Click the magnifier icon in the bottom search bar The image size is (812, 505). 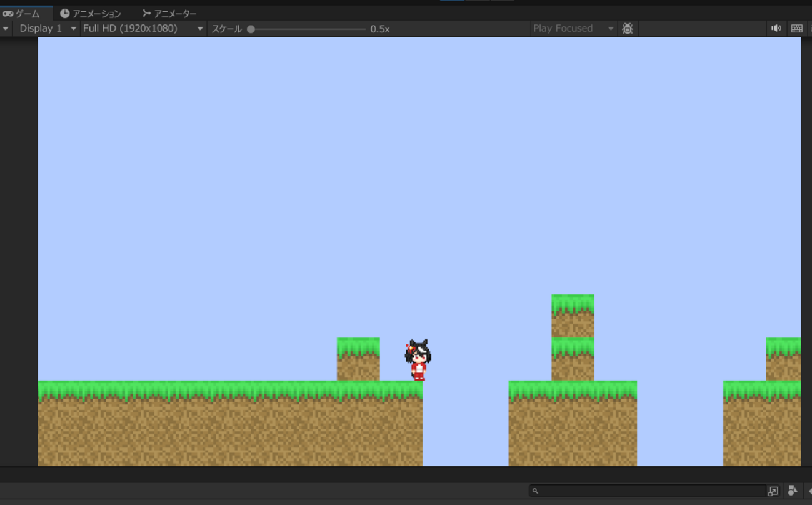(535, 491)
